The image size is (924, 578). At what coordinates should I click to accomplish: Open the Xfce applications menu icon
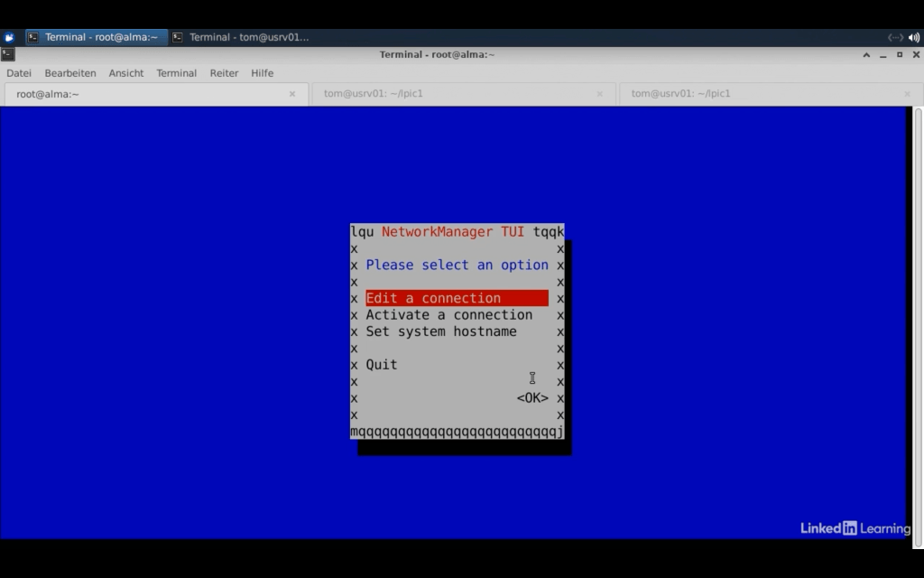(x=9, y=37)
